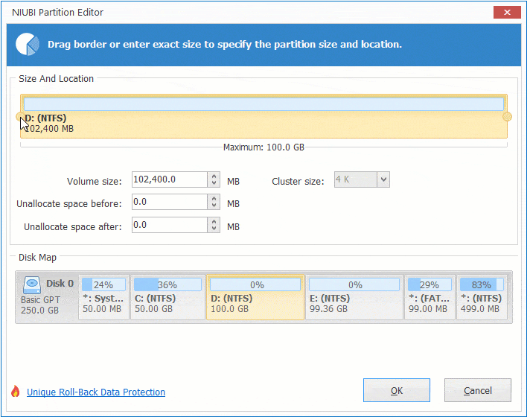Focus the Unallocate space after field

[x=168, y=225]
